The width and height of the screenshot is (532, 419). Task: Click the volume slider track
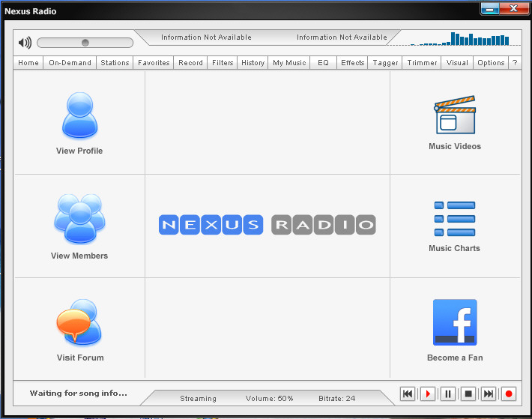point(85,43)
